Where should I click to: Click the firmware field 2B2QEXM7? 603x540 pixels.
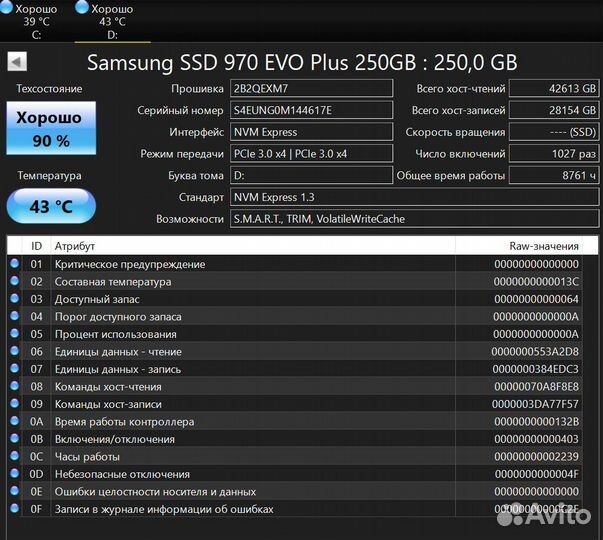(311, 88)
